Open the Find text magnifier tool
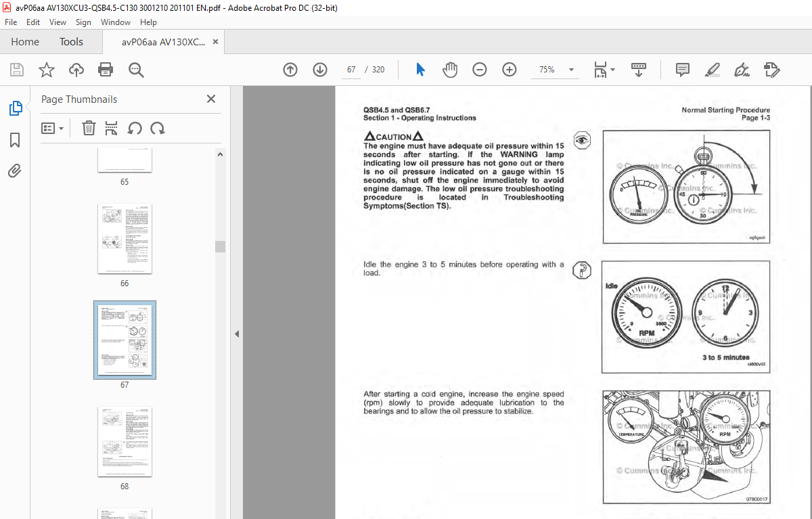 (x=136, y=70)
